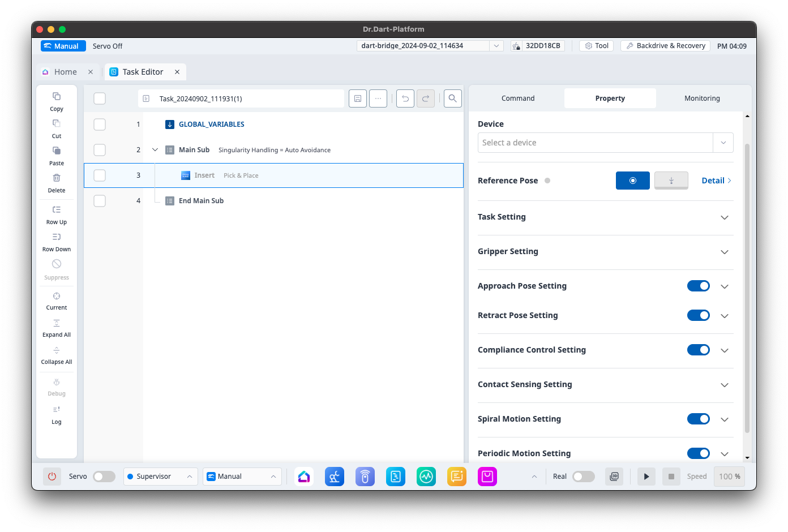Collapse the Main Sub tree node
The height and width of the screenshot is (532, 788).
155,150
